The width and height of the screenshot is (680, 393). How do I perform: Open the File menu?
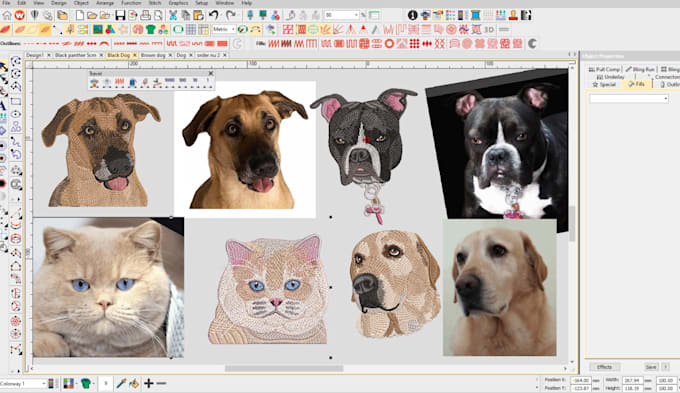6,3
